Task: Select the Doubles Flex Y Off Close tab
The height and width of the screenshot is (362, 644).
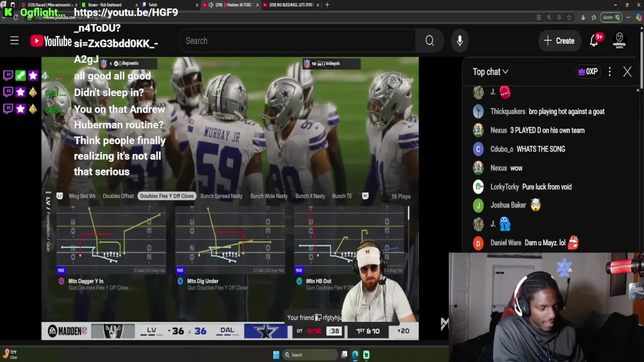Action: (x=167, y=196)
